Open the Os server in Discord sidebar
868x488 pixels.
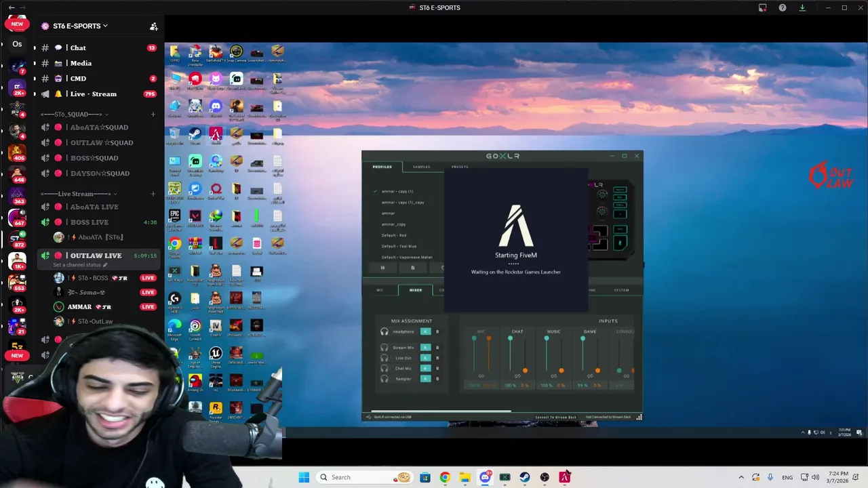pyautogui.click(x=17, y=45)
